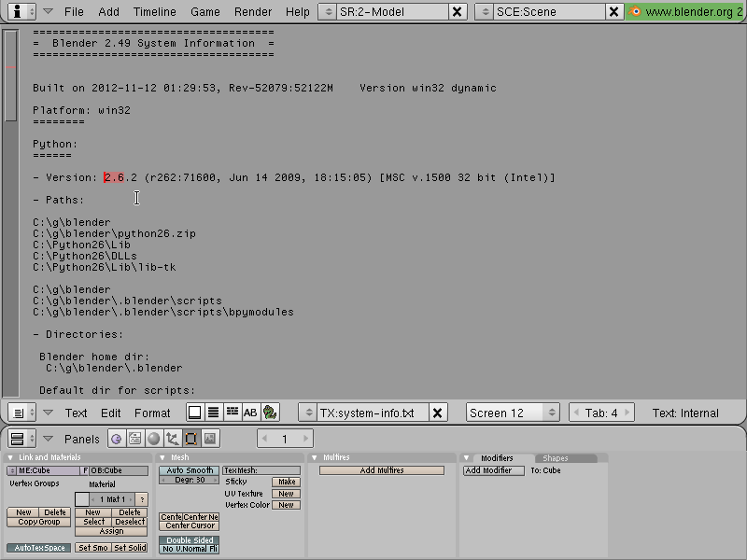This screenshot has height=560, width=747.
Task: Toggle AutoTexSpace option
Action: [39, 548]
